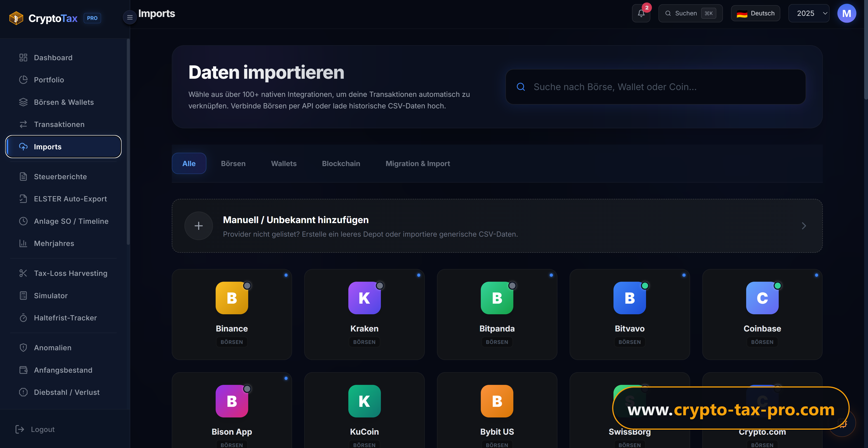This screenshot has width=868, height=448.
Task: Click the KuCoin card name
Action: [364, 432]
